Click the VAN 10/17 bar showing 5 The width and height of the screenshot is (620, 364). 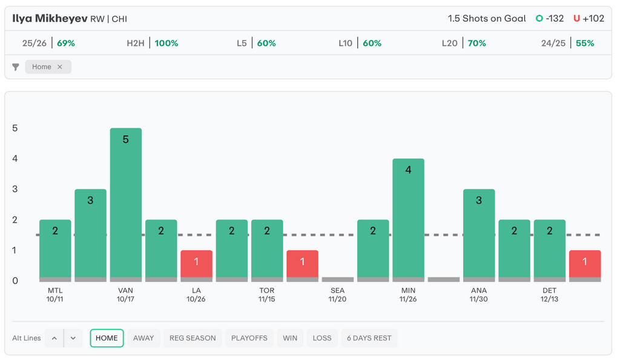[125, 204]
